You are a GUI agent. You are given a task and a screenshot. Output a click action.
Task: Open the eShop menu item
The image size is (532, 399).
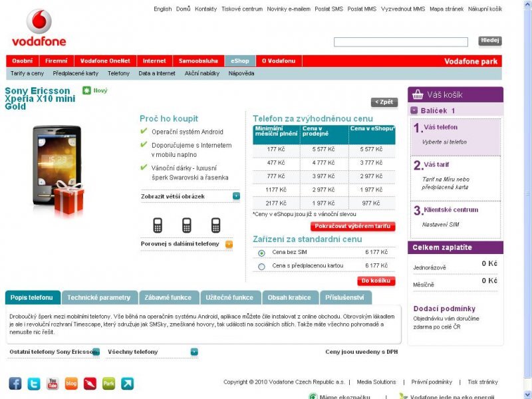tap(239, 60)
